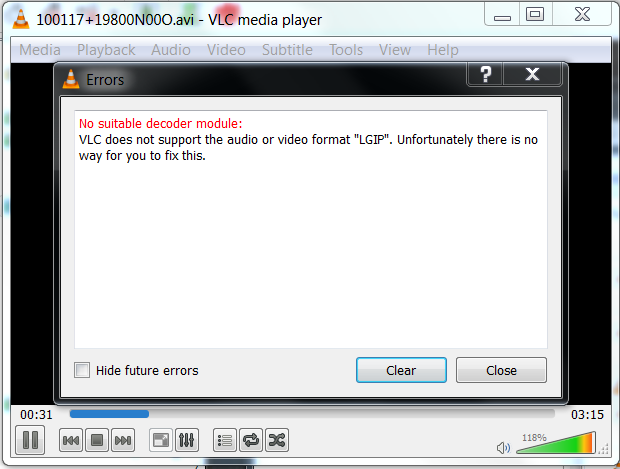The image size is (620, 469).
Task: Click the 118% volume percentage label
Action: pyautogui.click(x=534, y=438)
